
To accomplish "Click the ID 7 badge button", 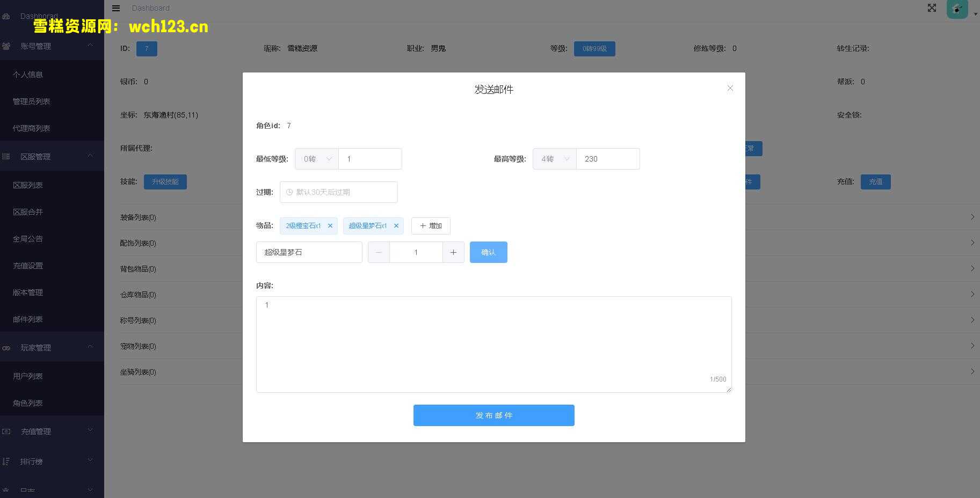I will [147, 49].
